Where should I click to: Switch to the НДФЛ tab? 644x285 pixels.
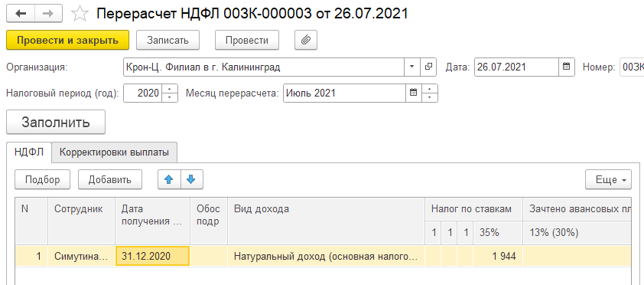pyautogui.click(x=29, y=152)
